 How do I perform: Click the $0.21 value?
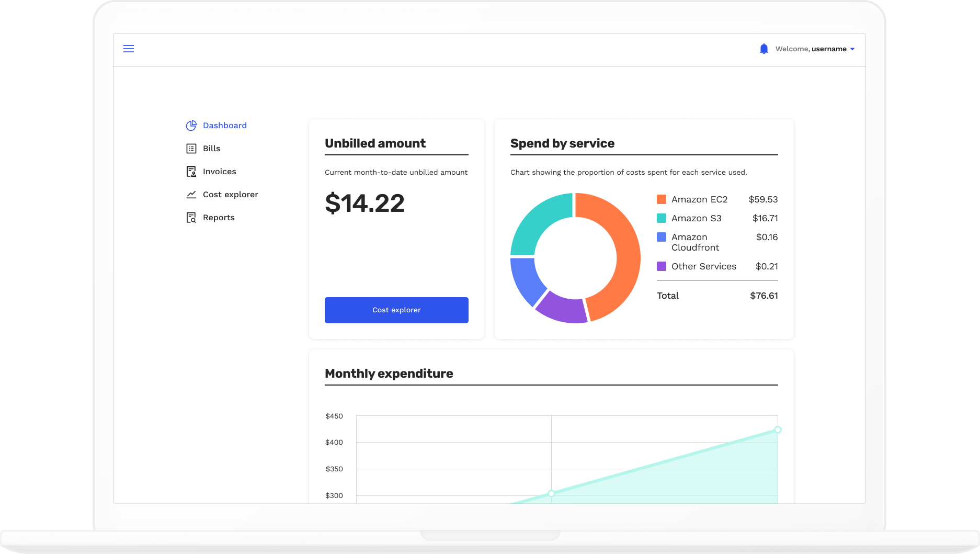point(767,266)
